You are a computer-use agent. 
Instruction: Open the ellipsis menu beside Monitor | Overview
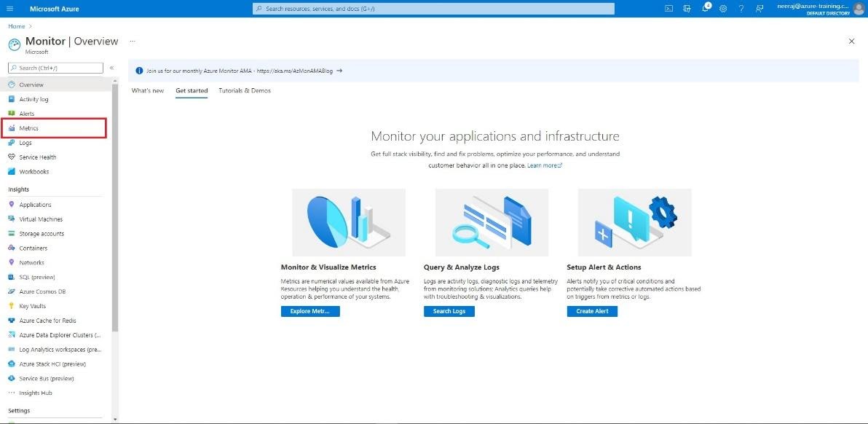pos(133,41)
